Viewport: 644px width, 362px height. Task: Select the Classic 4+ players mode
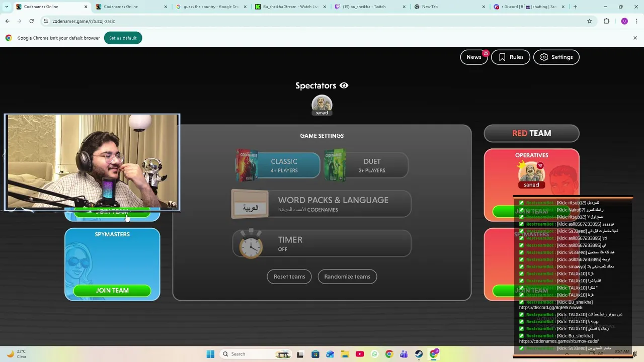pos(278,165)
